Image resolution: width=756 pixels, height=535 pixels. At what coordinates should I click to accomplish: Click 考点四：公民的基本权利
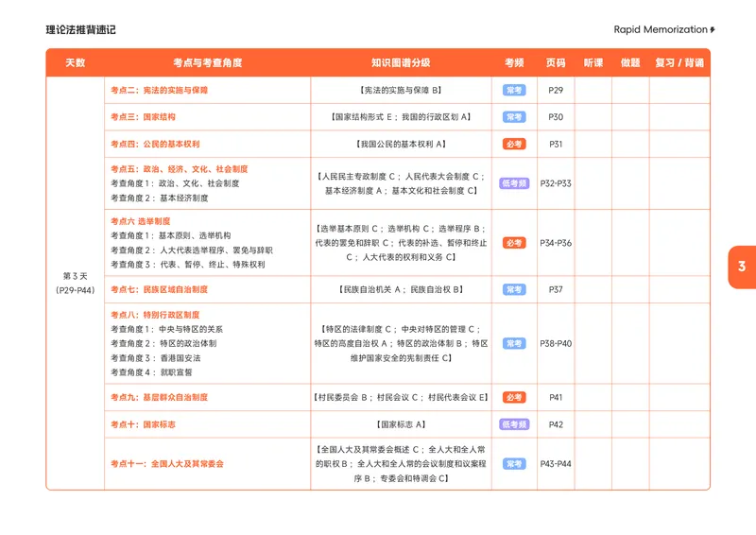[155, 145]
